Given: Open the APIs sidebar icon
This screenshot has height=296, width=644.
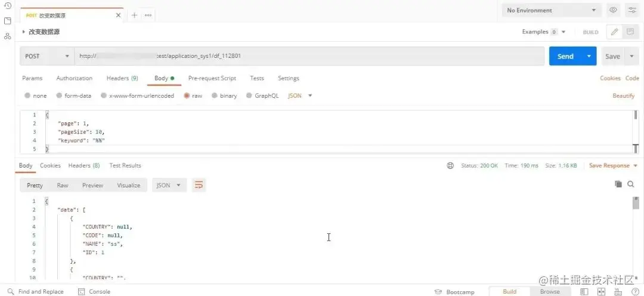Looking at the screenshot, I should pyautogui.click(x=7, y=36).
